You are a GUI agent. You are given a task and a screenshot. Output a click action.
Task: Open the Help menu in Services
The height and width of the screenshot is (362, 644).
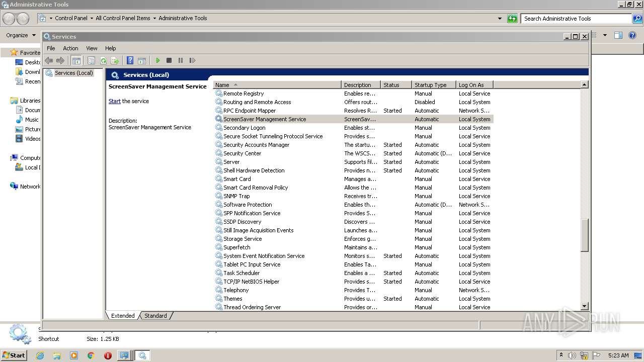point(111,48)
